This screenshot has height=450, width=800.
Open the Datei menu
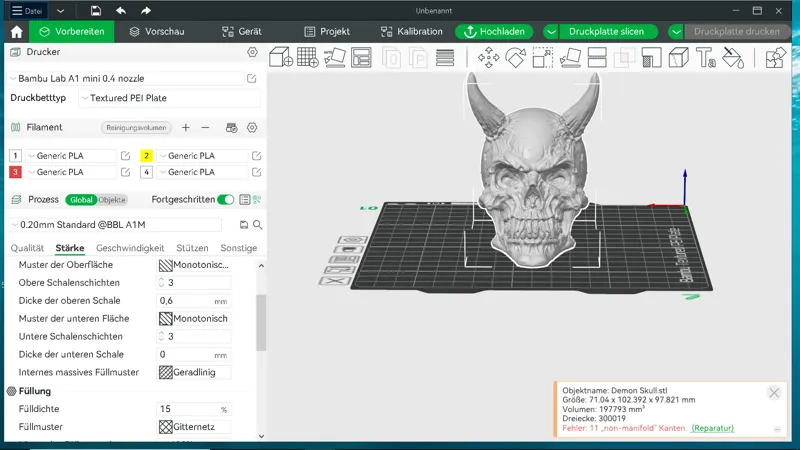[27, 11]
